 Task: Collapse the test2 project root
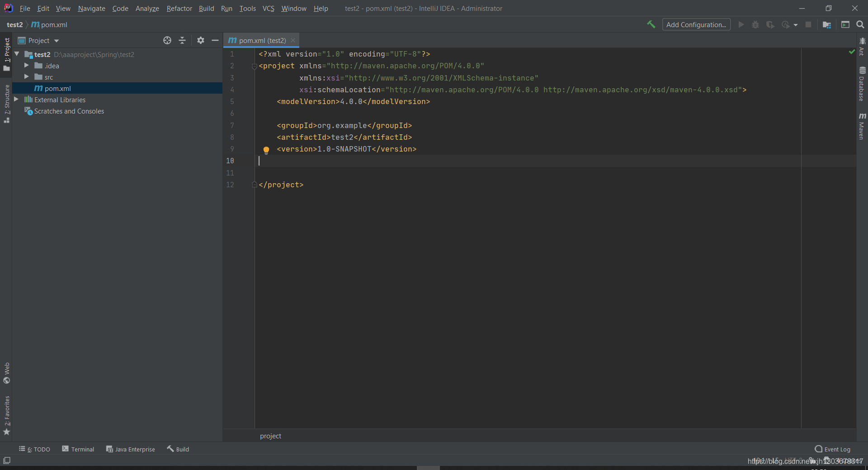point(17,54)
